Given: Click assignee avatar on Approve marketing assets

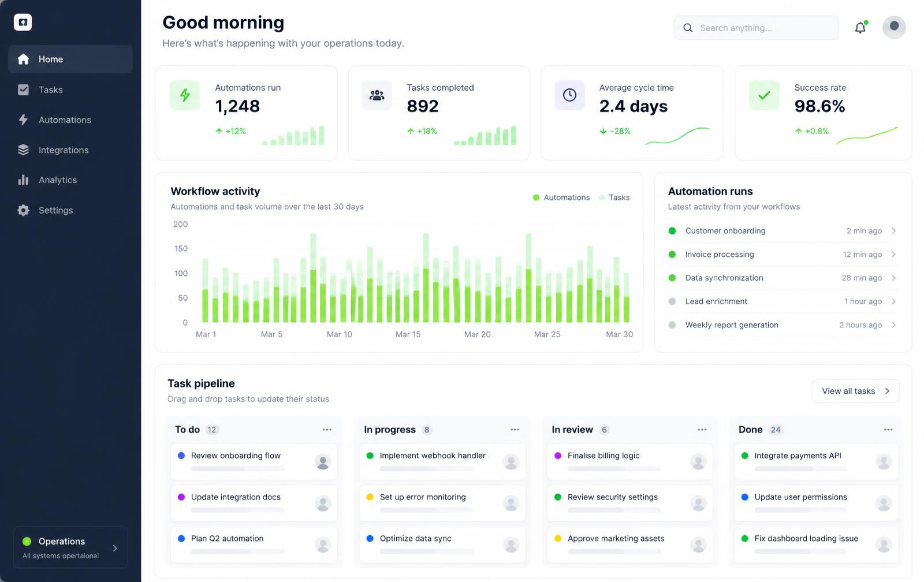Looking at the screenshot, I should coord(698,544).
